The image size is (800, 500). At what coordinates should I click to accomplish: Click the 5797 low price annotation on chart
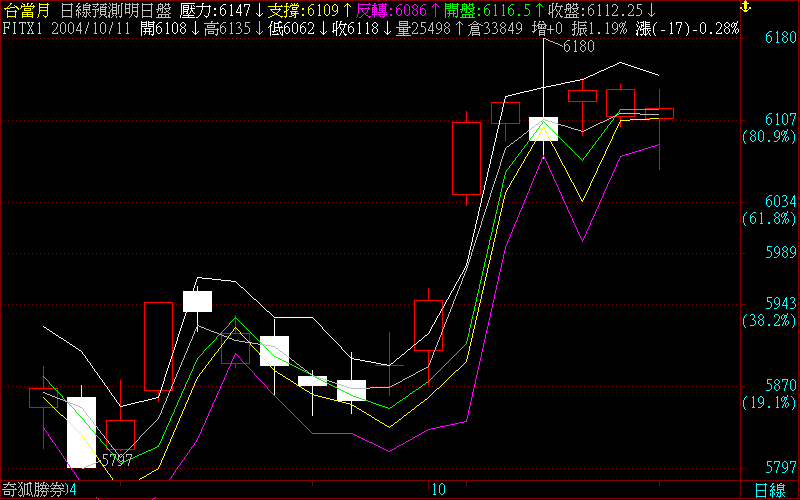pyautogui.click(x=117, y=460)
